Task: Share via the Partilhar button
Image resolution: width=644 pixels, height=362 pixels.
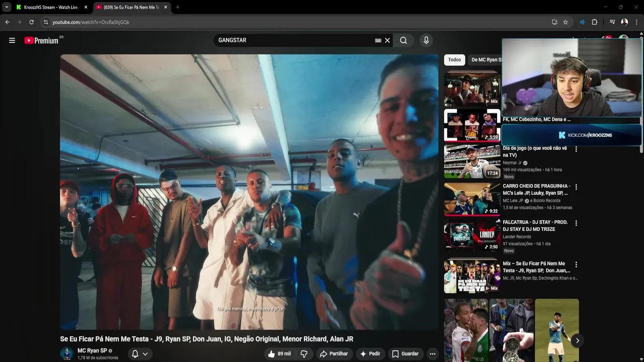Action: [334, 354]
